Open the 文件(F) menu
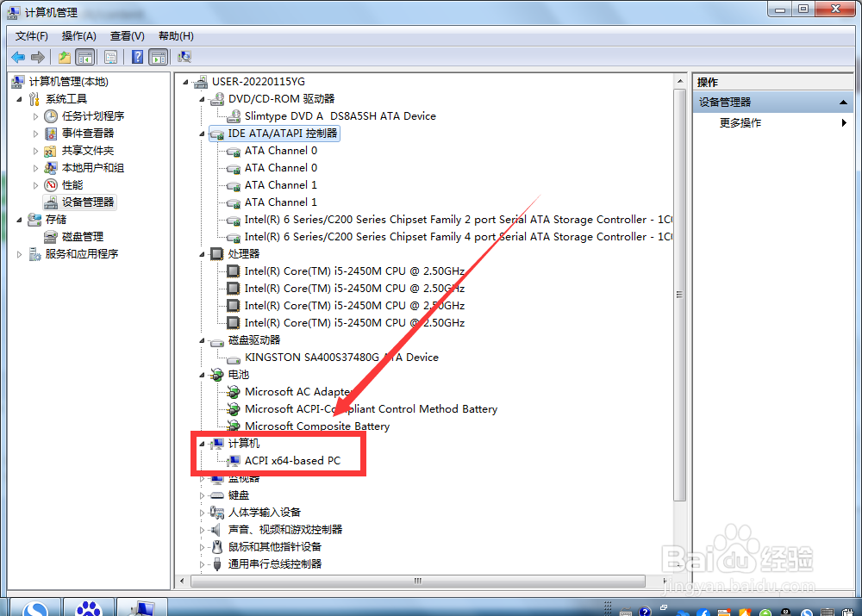Viewport: 862px width, 616px height. coord(31,36)
